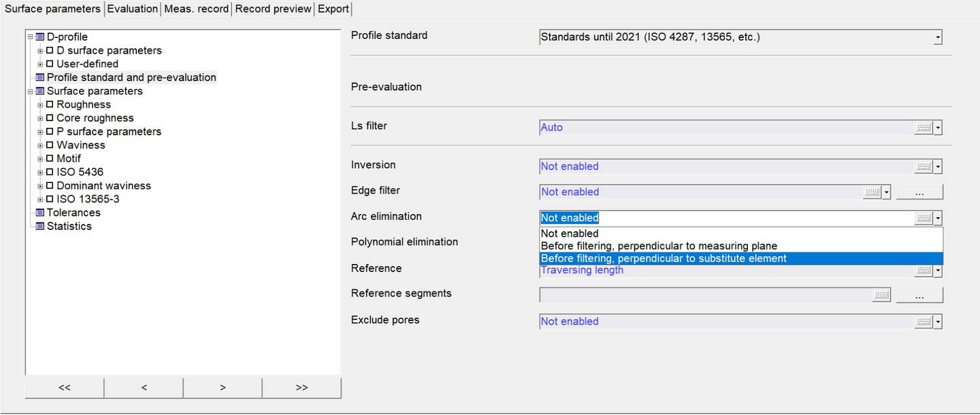
Task: Tick the Waviness checkbox
Action: click(x=49, y=145)
